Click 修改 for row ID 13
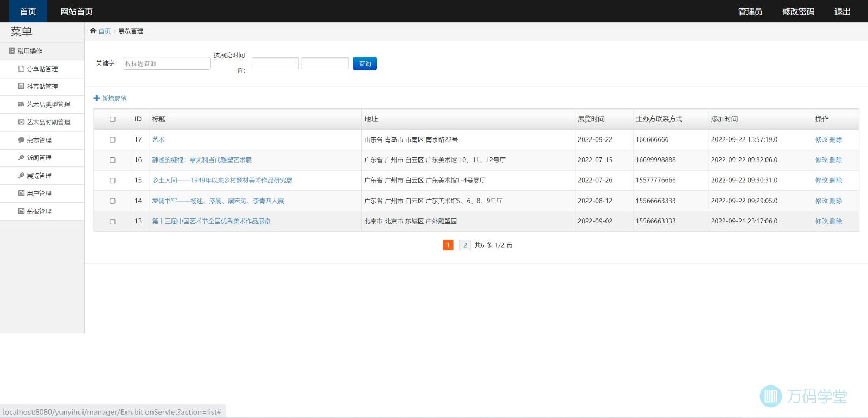868x418 pixels. pyautogui.click(x=821, y=221)
